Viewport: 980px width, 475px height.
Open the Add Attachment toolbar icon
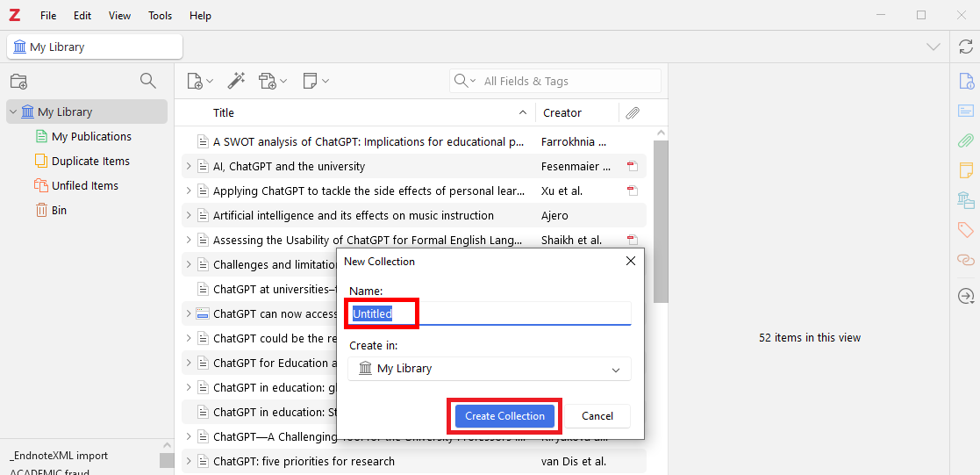pyautogui.click(x=272, y=81)
